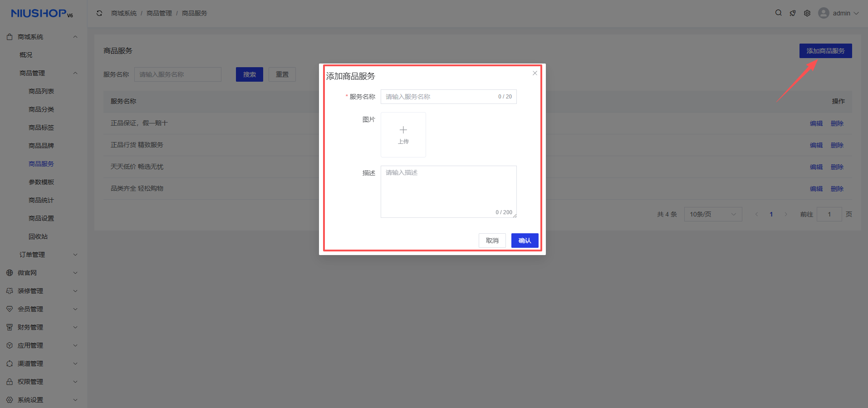
Task: Open 商品标签 in the sidebar
Action: point(41,128)
